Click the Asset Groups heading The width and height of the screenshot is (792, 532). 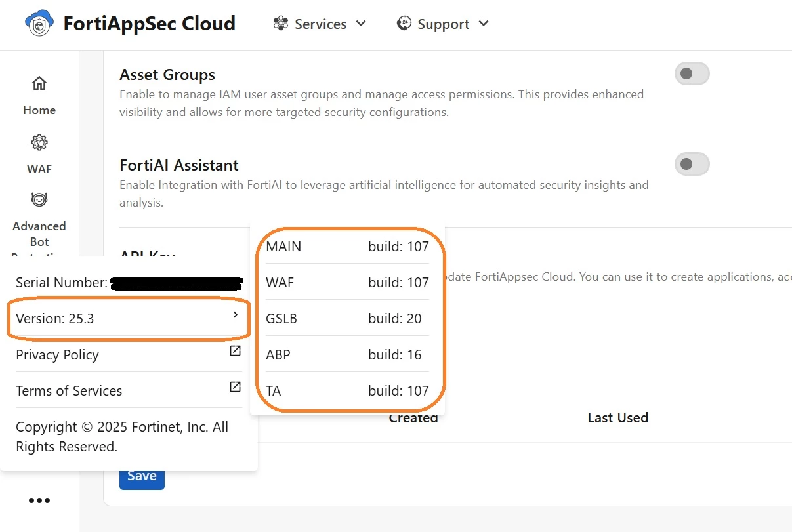coord(167,75)
